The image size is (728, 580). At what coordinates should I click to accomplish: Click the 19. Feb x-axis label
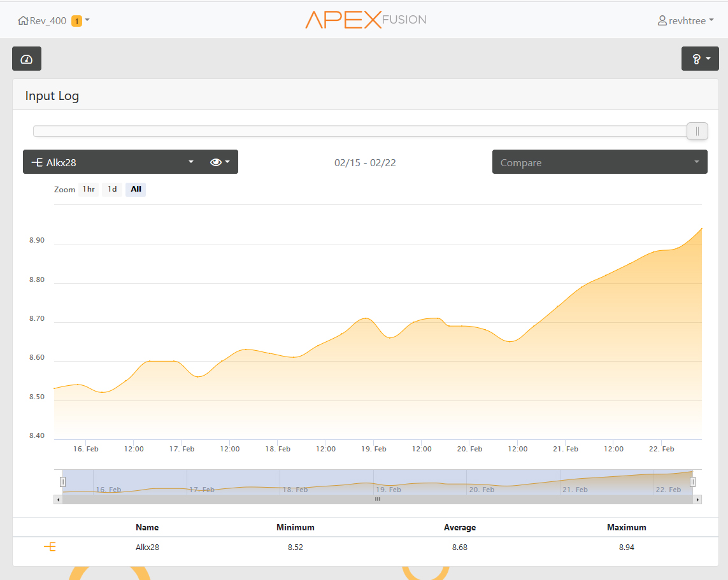pos(373,449)
